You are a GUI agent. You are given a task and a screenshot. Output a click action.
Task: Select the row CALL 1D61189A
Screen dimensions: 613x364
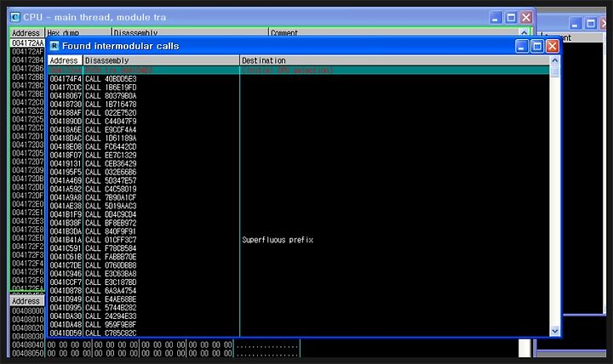pos(299,139)
